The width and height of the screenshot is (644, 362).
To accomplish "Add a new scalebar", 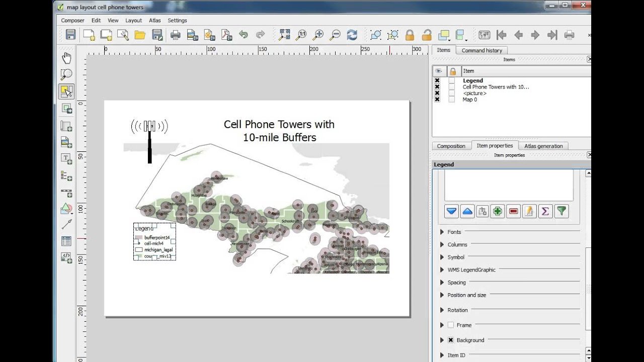I will click(x=66, y=192).
